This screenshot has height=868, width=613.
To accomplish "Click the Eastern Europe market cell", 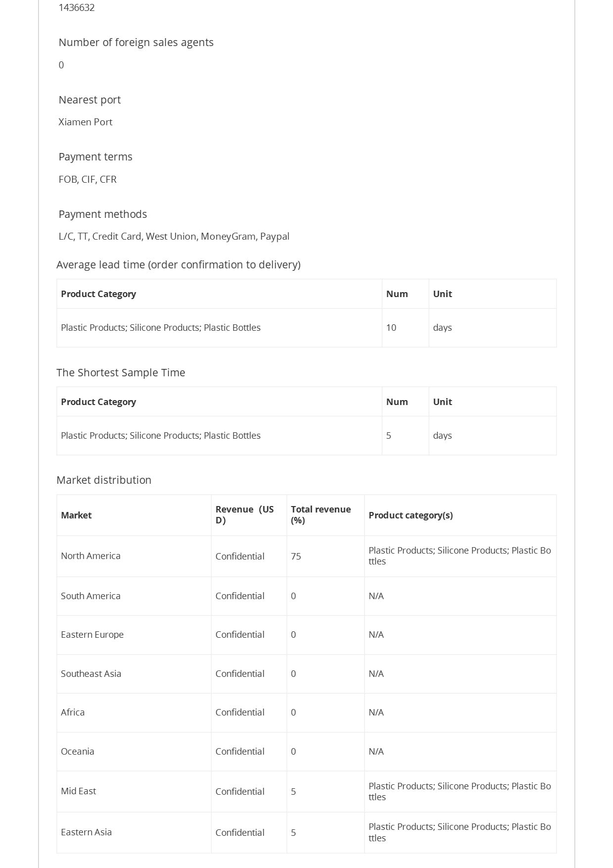I will [134, 635].
